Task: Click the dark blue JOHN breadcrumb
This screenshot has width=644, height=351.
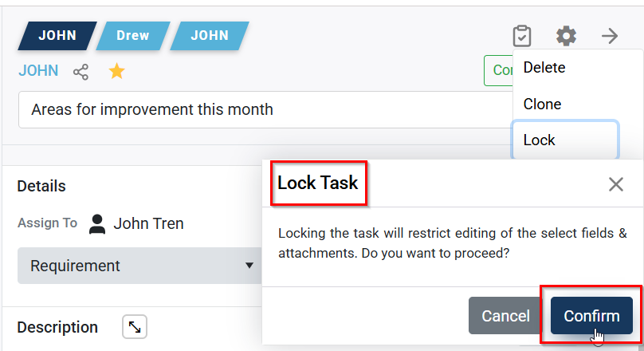Action: tap(57, 36)
